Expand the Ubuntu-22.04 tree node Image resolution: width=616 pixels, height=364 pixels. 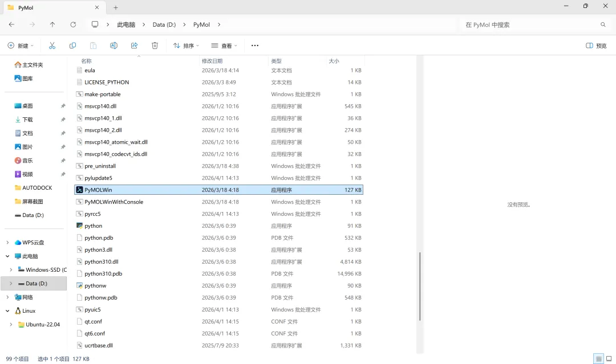11,324
